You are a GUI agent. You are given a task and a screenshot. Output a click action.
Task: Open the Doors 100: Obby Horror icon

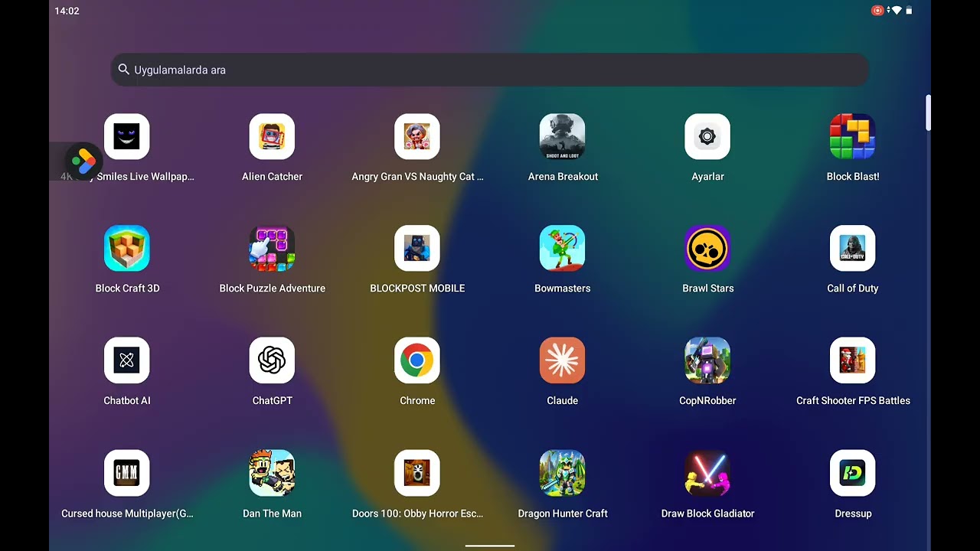click(x=417, y=473)
